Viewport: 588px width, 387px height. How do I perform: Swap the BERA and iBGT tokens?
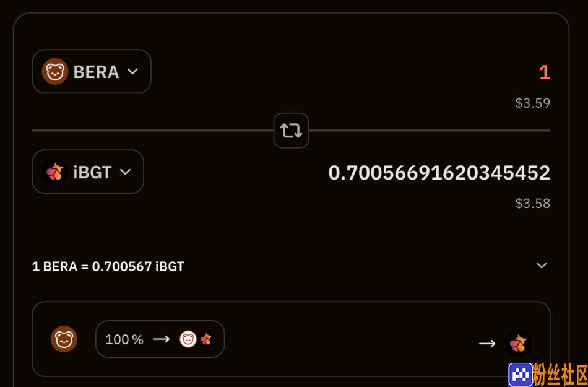pyautogui.click(x=291, y=131)
